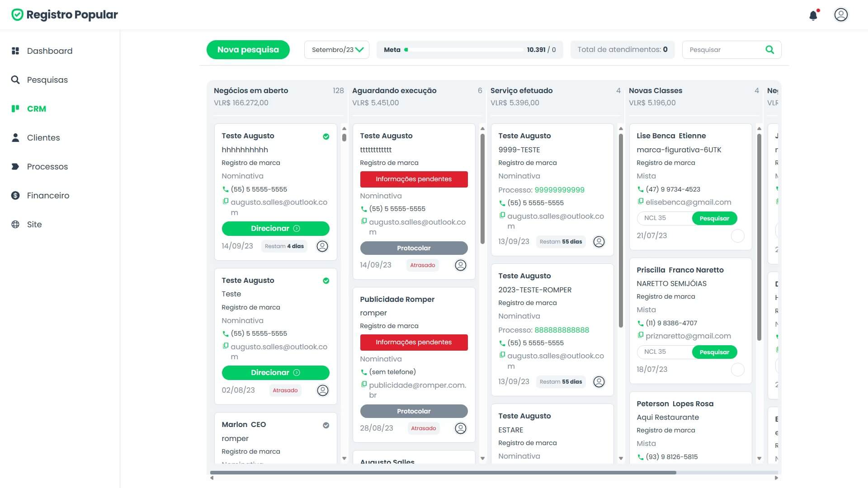Click 'Aguardando execução' column header

394,91
